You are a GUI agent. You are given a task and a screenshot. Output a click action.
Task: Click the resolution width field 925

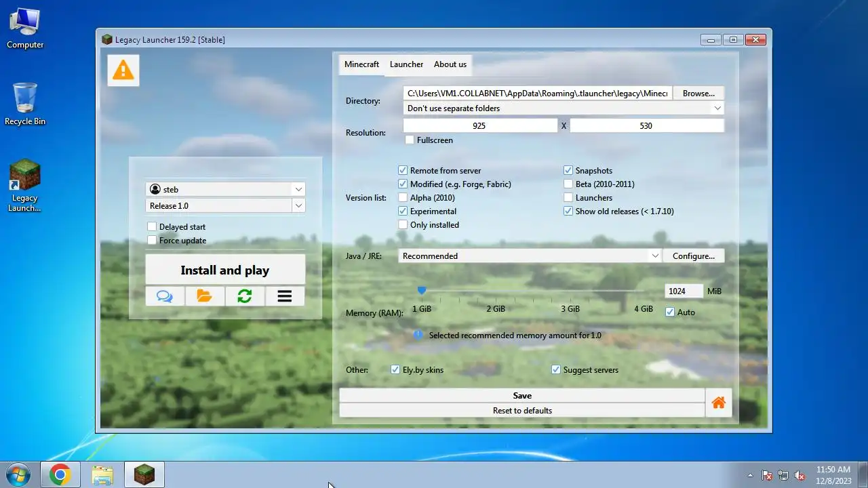tap(480, 125)
